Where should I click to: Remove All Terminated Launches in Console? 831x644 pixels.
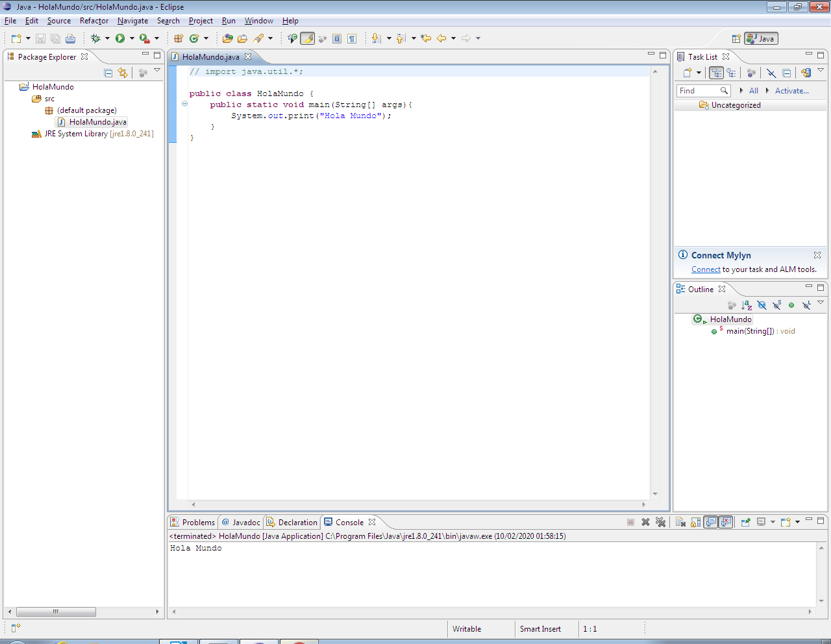(661, 522)
